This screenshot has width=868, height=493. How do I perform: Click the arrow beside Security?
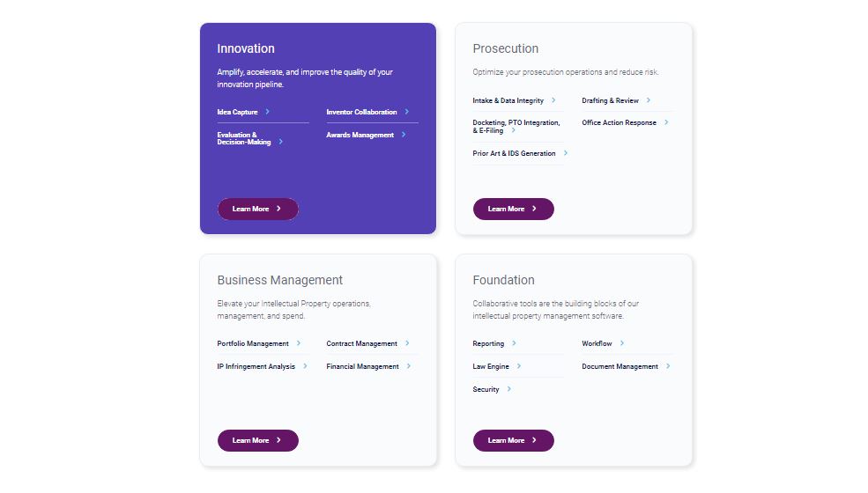(x=508, y=389)
